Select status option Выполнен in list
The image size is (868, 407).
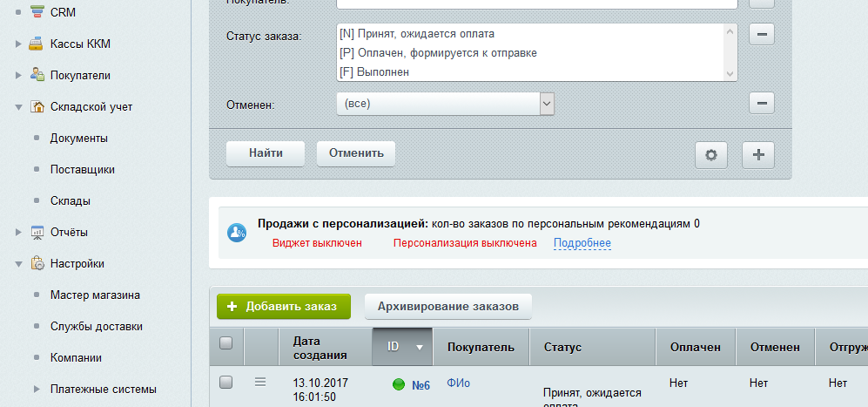click(x=376, y=72)
